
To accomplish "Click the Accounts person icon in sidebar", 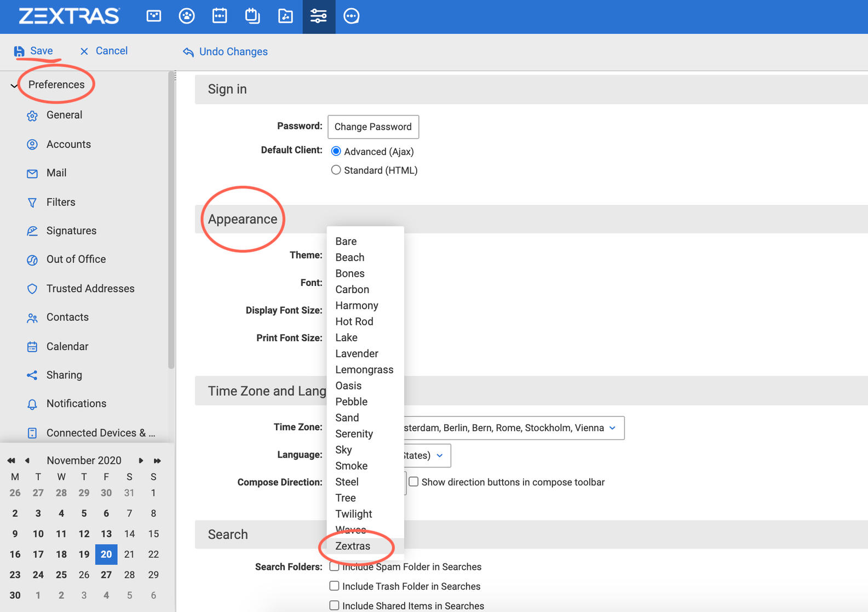I will [x=32, y=145].
